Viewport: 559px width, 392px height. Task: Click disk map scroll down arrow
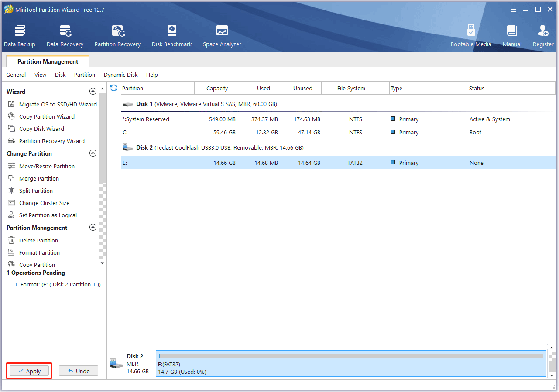tap(552, 375)
